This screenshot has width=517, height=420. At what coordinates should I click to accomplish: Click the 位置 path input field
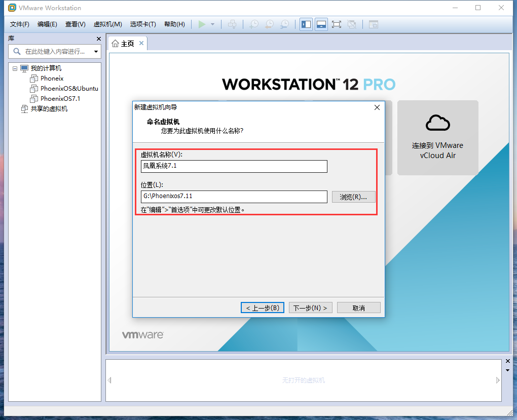[234, 197]
